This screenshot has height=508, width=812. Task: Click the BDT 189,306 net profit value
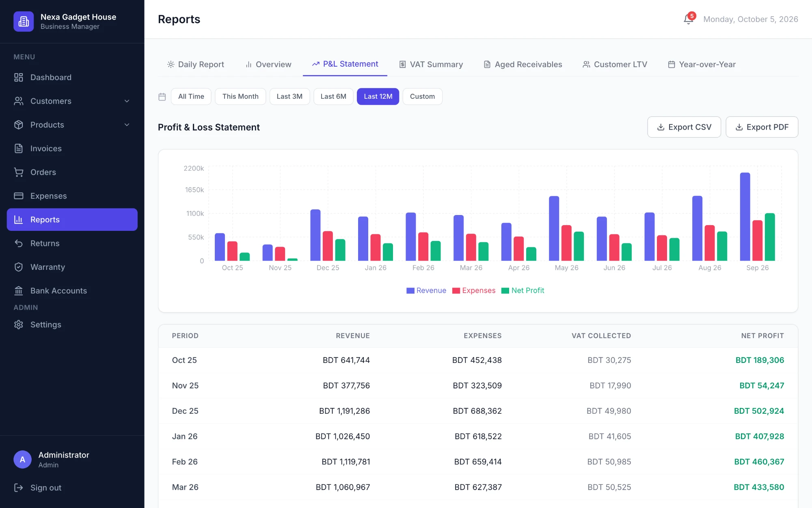click(760, 360)
